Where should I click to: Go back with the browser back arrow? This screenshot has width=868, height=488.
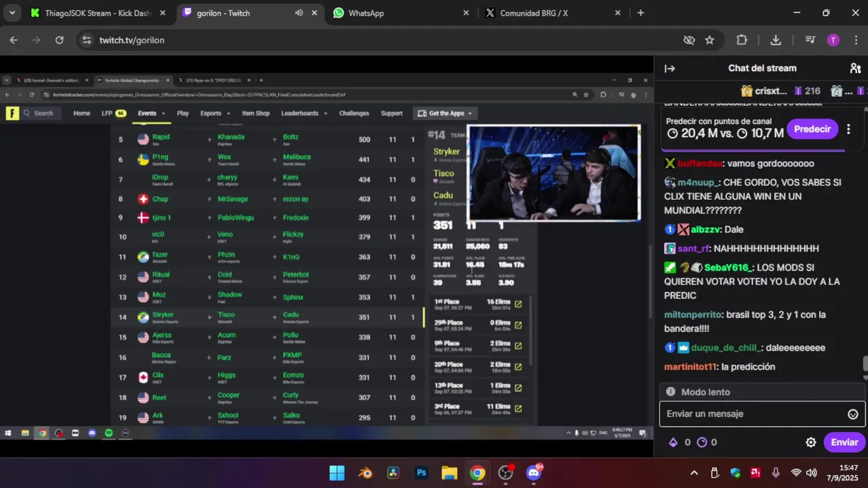click(14, 40)
